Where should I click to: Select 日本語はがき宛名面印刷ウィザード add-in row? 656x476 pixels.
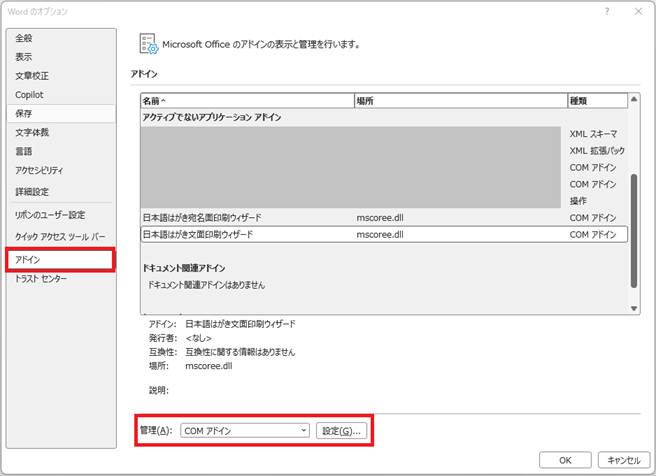pyautogui.click(x=384, y=218)
